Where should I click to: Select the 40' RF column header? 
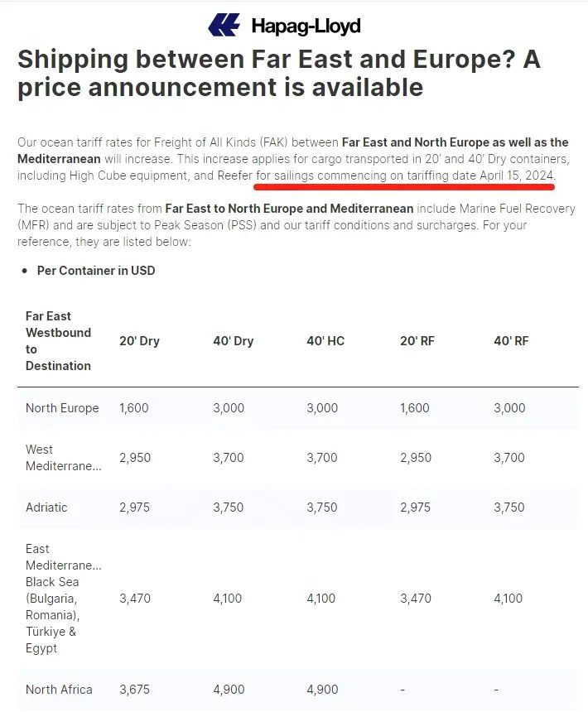[x=511, y=341]
